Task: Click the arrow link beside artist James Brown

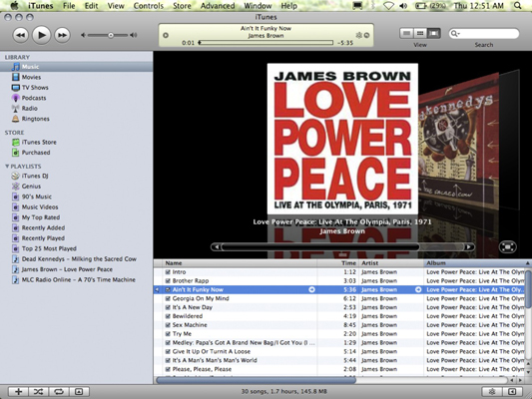Action: point(418,289)
